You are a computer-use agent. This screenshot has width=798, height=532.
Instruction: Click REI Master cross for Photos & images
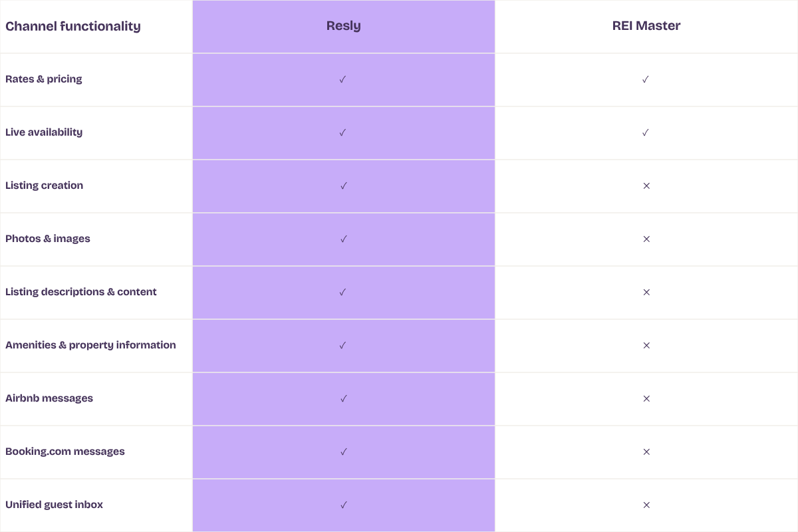[646, 239]
